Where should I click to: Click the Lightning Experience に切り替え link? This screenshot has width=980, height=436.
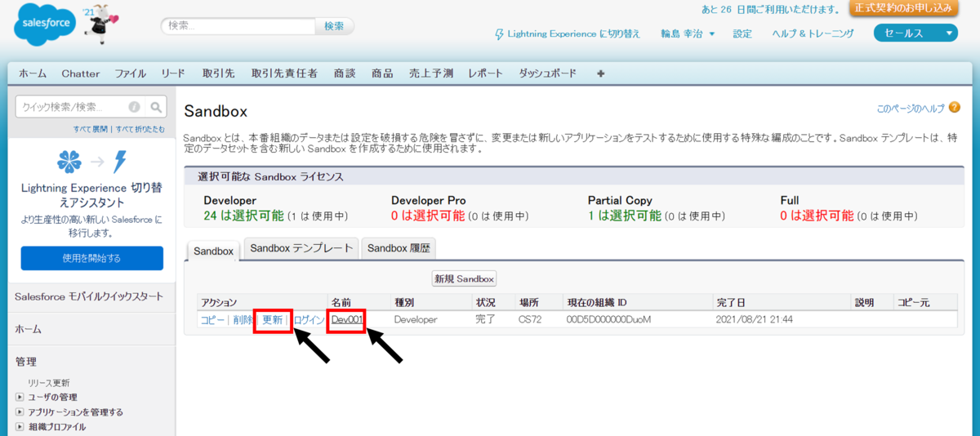[x=574, y=34]
